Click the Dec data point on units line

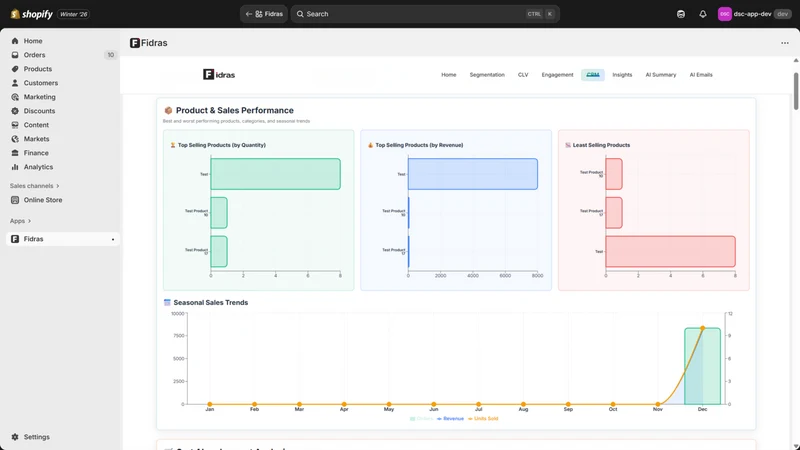pyautogui.click(x=703, y=328)
